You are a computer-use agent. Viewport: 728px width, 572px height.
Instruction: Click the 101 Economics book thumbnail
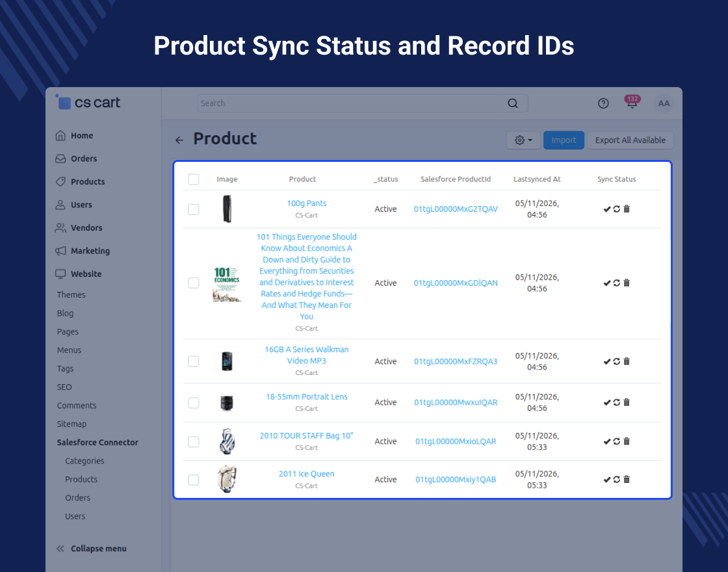click(227, 283)
